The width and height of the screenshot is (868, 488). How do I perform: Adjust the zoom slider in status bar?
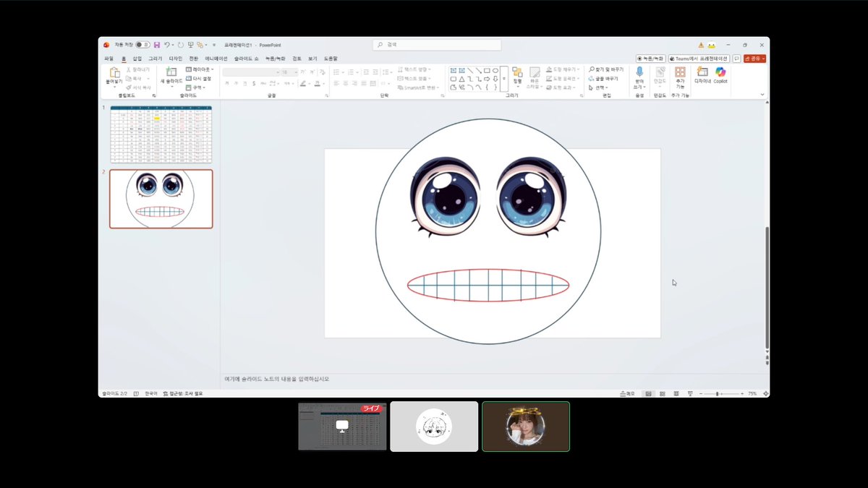pos(718,393)
